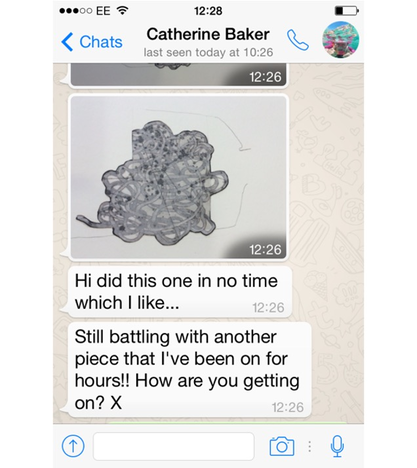This screenshot has height=468, width=417.
Task: Tap the 'Hi did this one' message bubble
Action: [x=180, y=292]
